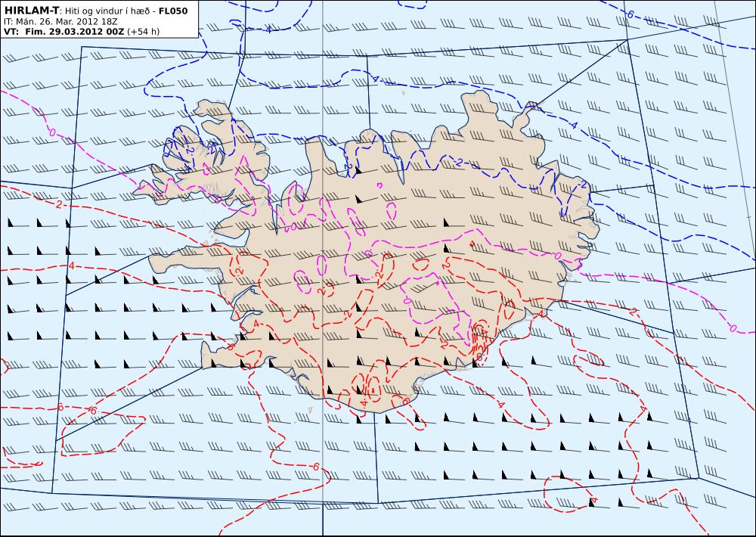The image size is (756, 537).
Task: Select the valid time 'Fim. 29.03.2012 00Z'
Action: (x=75, y=32)
